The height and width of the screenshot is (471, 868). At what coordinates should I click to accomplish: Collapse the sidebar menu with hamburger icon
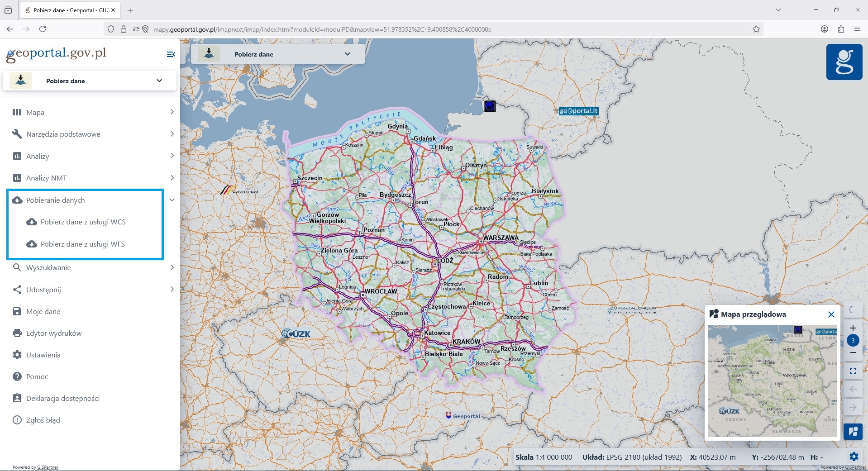tap(171, 54)
